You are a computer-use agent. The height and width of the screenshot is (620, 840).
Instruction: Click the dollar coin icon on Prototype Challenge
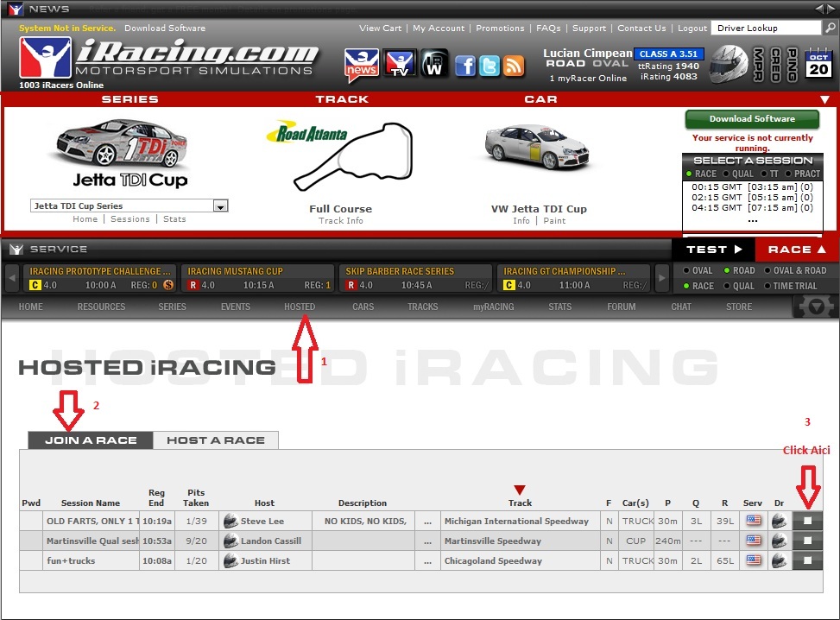coord(168,285)
